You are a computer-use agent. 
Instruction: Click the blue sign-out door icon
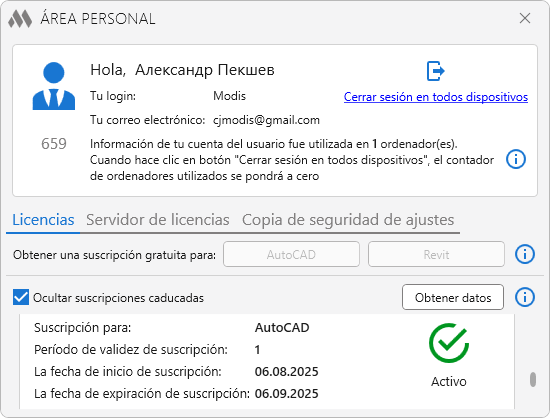click(436, 71)
